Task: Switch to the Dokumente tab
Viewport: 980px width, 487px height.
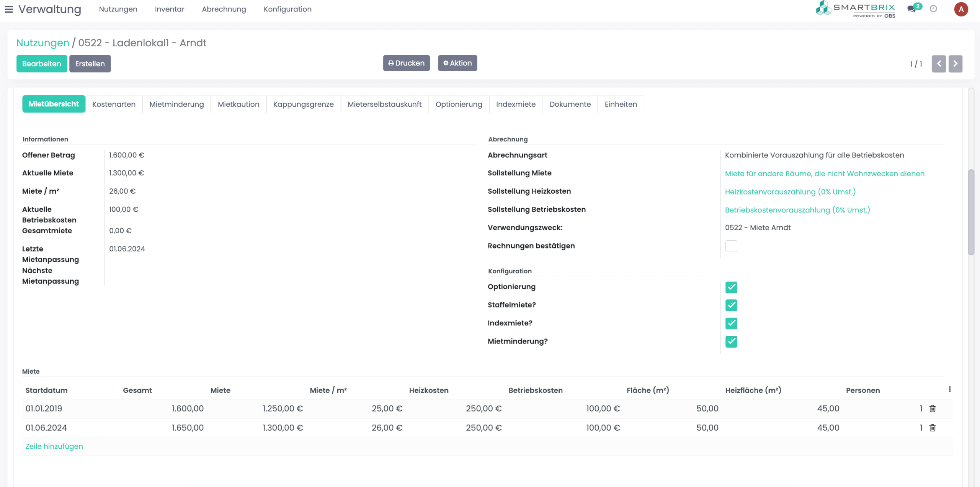Action: [x=570, y=104]
